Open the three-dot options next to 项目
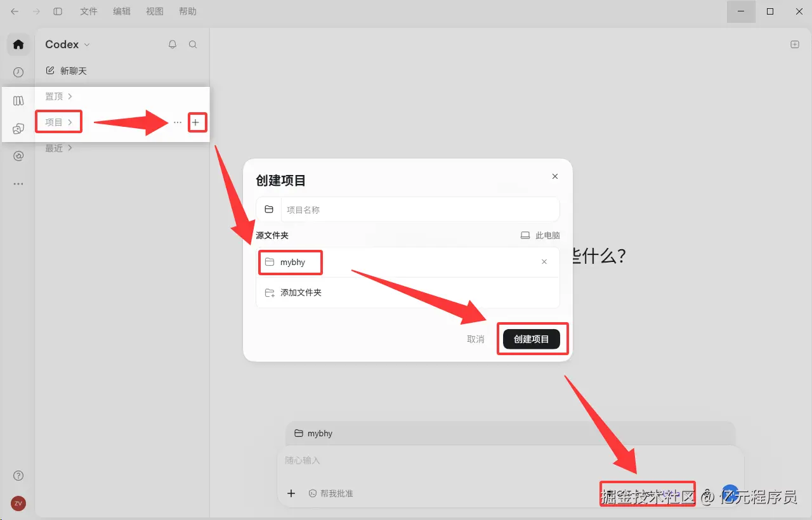 178,122
